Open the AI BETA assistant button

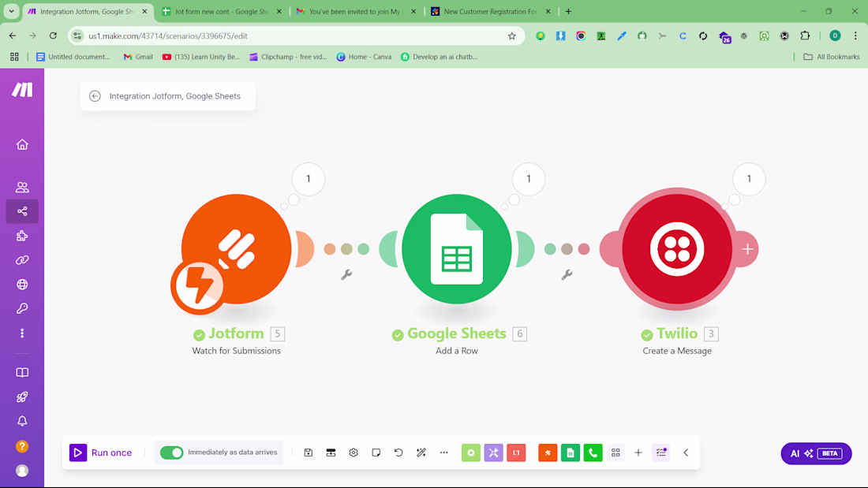816,453
